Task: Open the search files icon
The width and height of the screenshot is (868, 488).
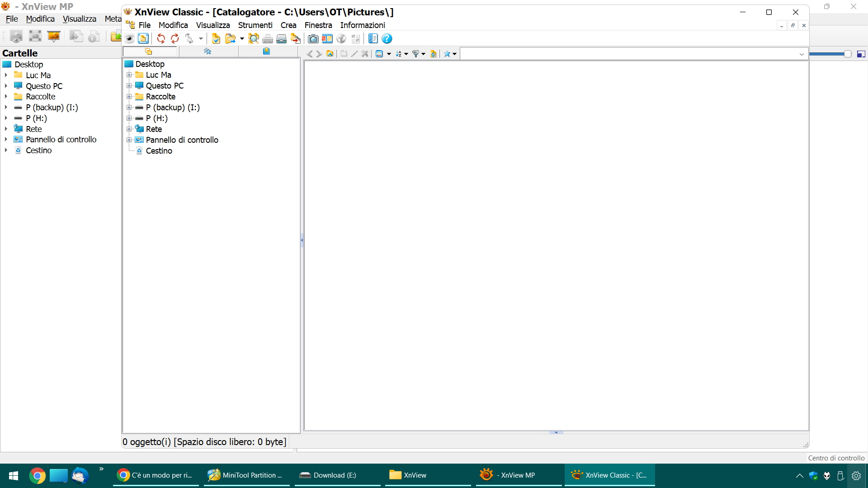Action: [x=254, y=39]
